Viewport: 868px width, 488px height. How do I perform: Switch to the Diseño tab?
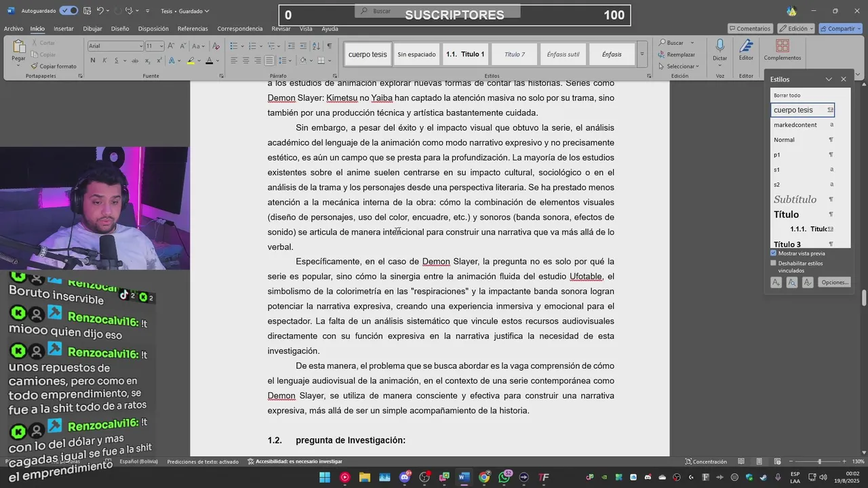coord(120,28)
